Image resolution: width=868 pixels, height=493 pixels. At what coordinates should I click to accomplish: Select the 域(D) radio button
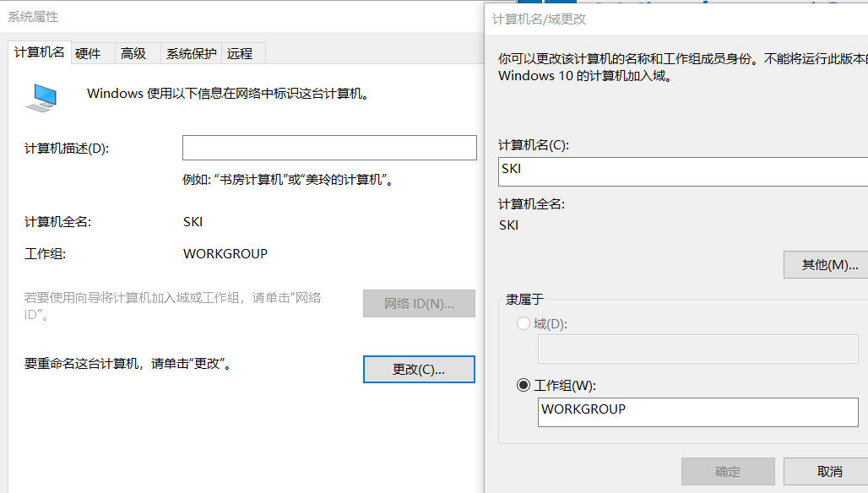click(524, 323)
